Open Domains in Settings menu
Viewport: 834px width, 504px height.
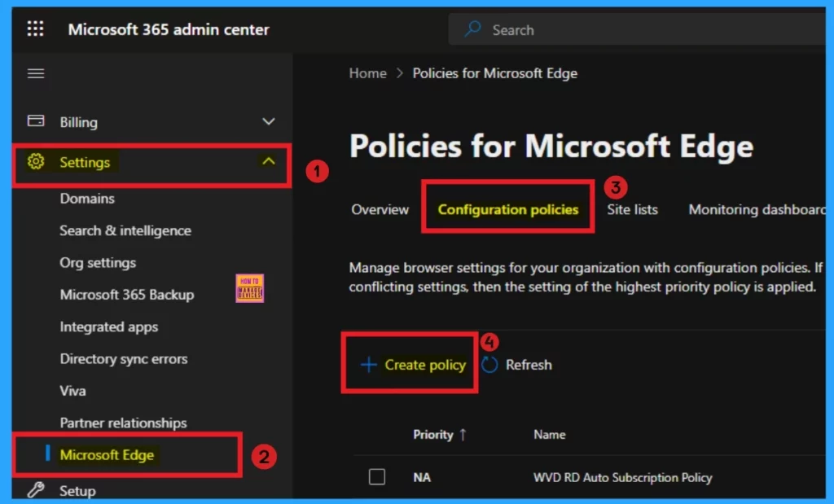[x=87, y=199]
